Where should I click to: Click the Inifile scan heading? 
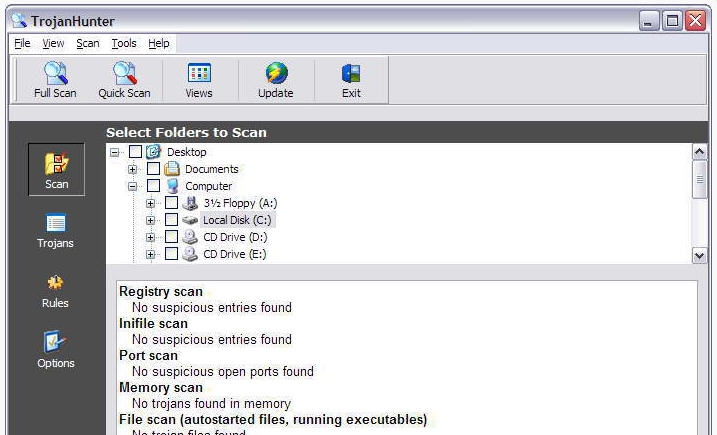pyautogui.click(x=154, y=324)
